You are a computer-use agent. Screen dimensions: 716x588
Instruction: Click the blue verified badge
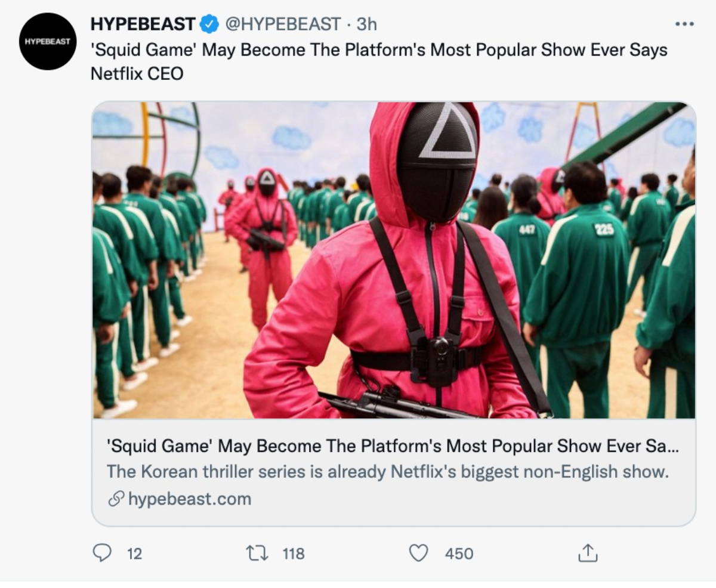click(x=209, y=24)
